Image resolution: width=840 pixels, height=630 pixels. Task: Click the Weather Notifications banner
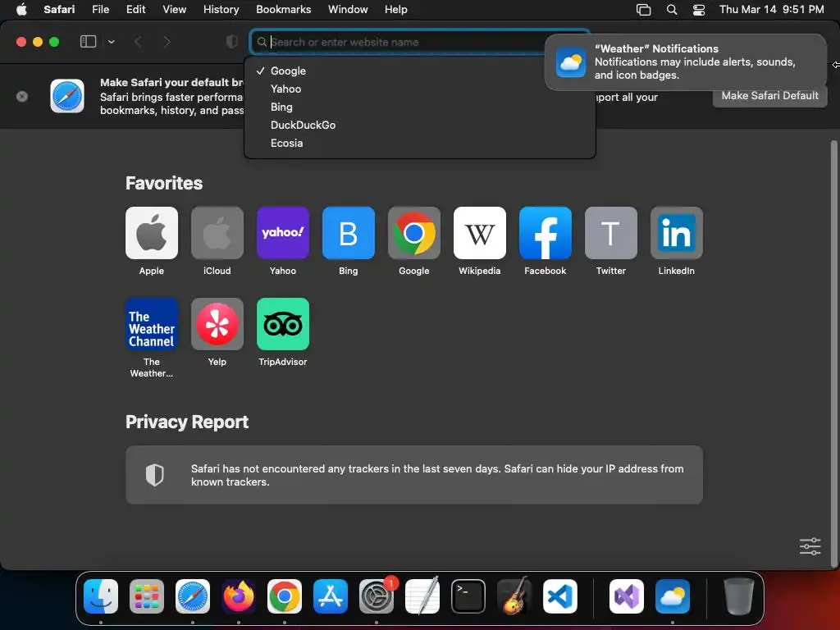(x=685, y=62)
